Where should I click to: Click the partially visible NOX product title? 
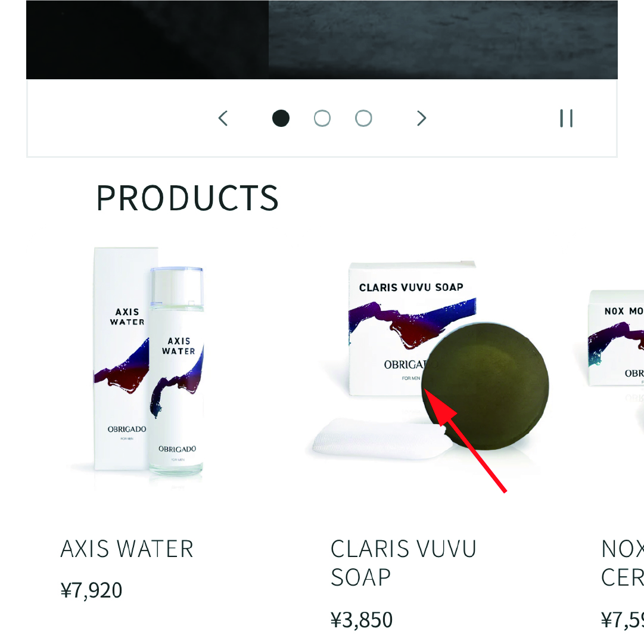pos(622,563)
